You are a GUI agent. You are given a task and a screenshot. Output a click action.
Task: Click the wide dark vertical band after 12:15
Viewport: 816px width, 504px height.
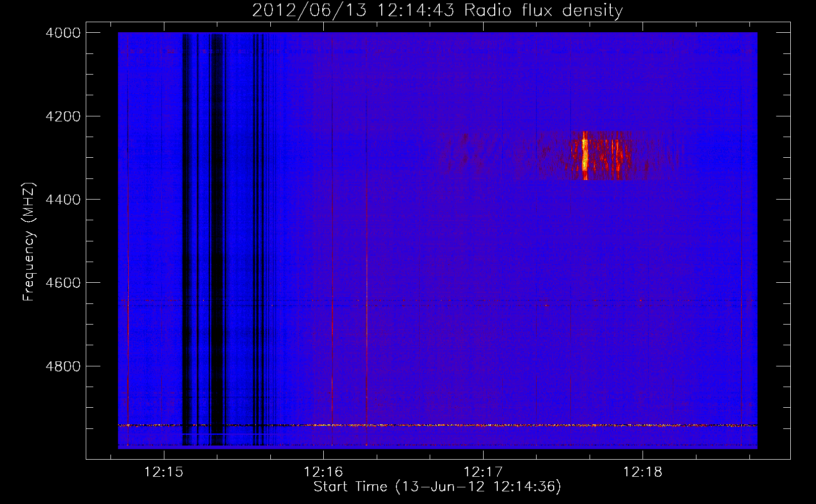tap(217, 239)
